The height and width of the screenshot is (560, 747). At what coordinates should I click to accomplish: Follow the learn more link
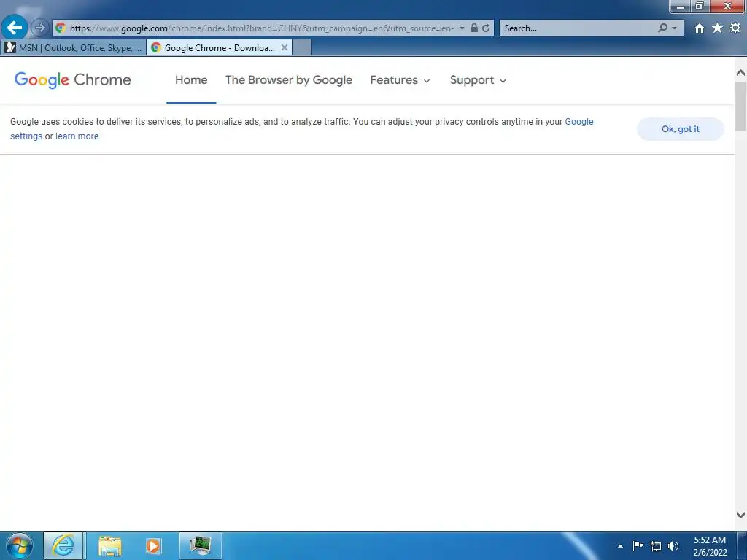pyautogui.click(x=78, y=136)
